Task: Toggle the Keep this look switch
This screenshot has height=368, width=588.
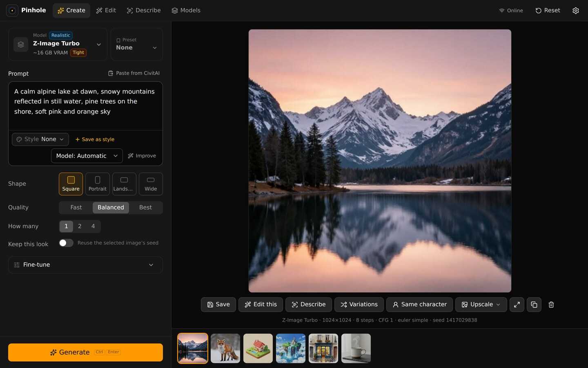Action: [x=66, y=243]
